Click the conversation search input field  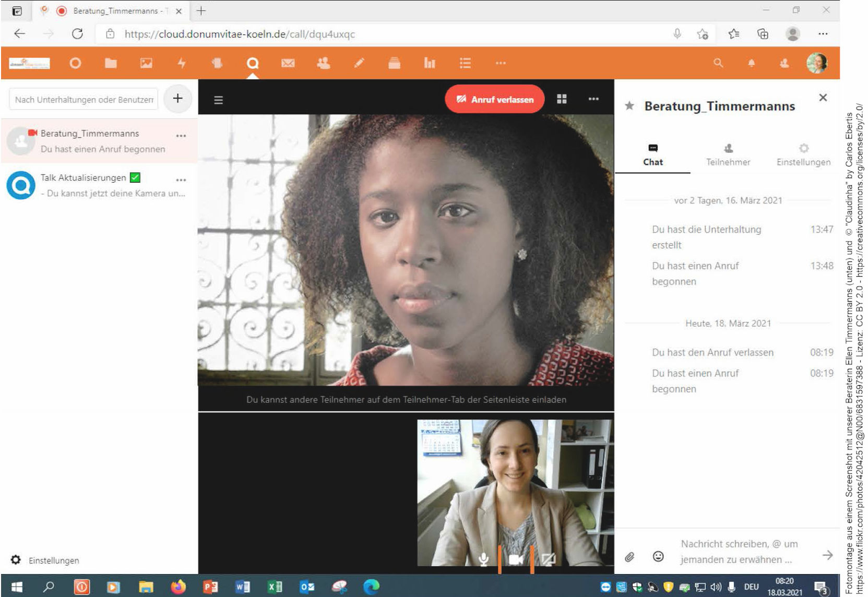[x=84, y=99]
